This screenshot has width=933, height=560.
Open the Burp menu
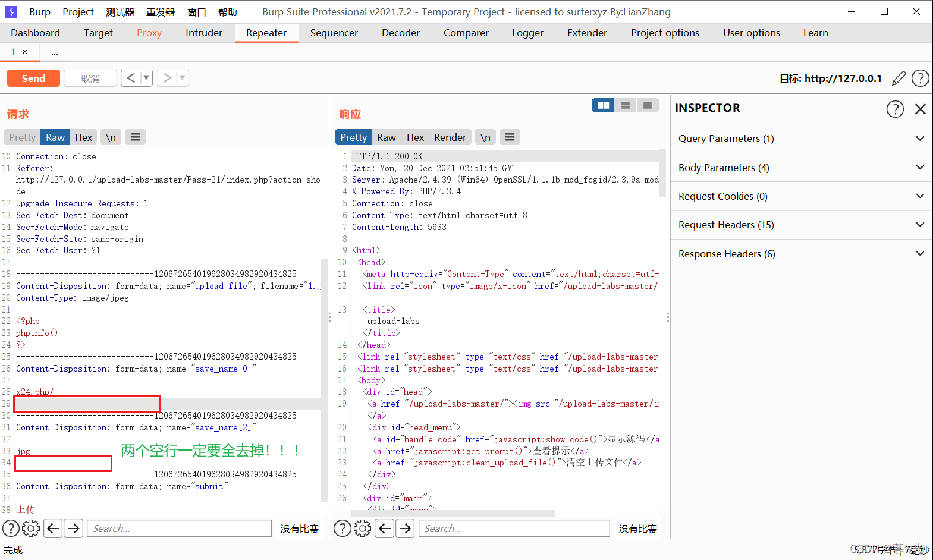pyautogui.click(x=40, y=12)
